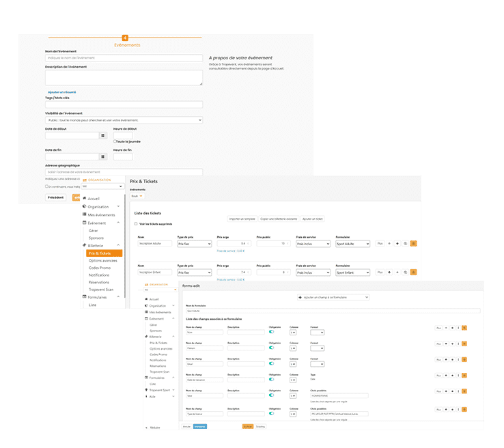Tick the En continuant consent checkbox
This screenshot has width=504, height=448.
coord(46,186)
